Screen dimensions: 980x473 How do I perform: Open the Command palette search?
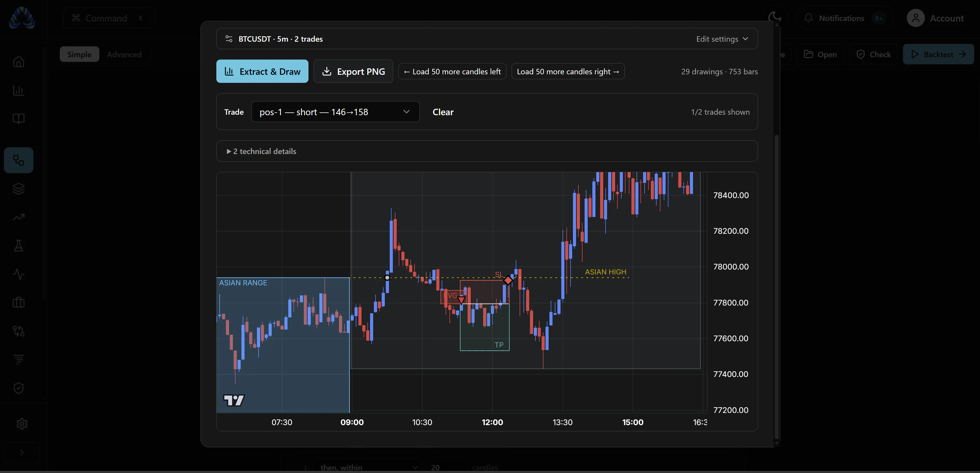point(109,18)
